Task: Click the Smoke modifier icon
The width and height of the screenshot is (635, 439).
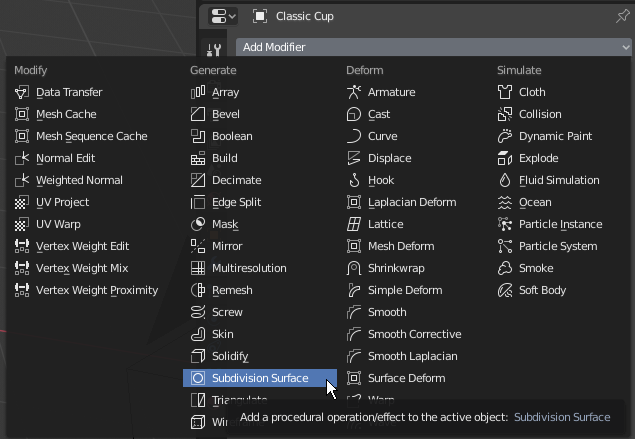Action: (505, 268)
